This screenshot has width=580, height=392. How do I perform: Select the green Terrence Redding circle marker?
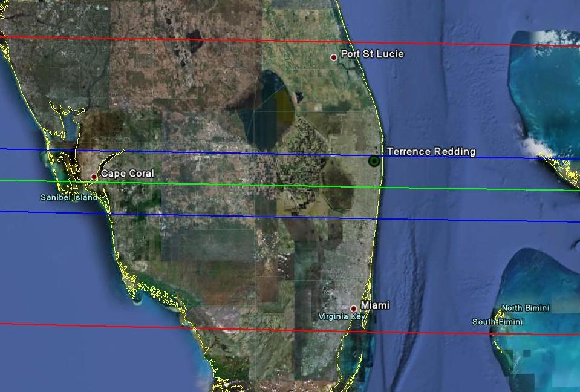(374, 161)
